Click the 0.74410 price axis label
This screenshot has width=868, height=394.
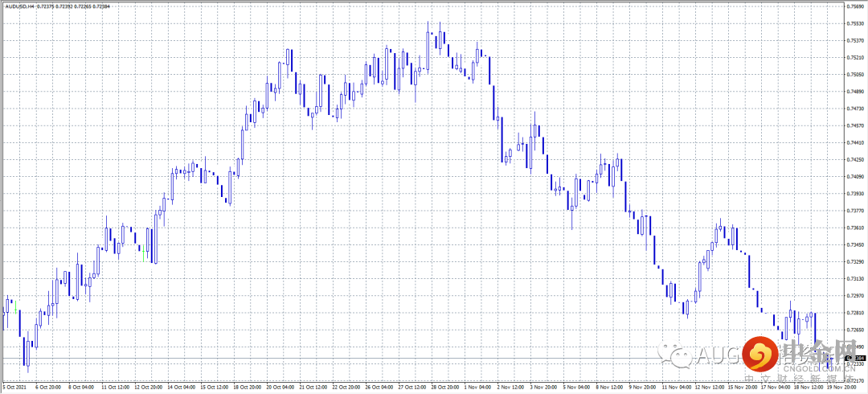coord(856,143)
